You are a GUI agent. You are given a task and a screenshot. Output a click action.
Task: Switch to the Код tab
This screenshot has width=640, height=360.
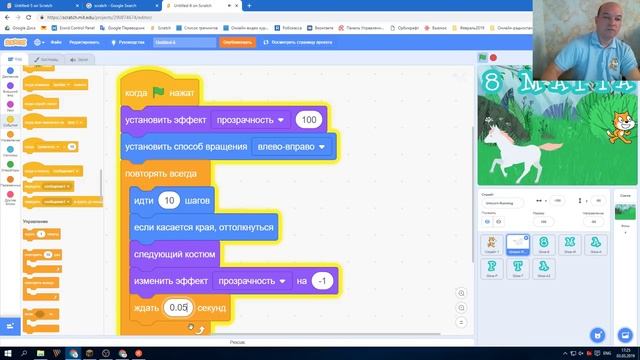(15, 59)
